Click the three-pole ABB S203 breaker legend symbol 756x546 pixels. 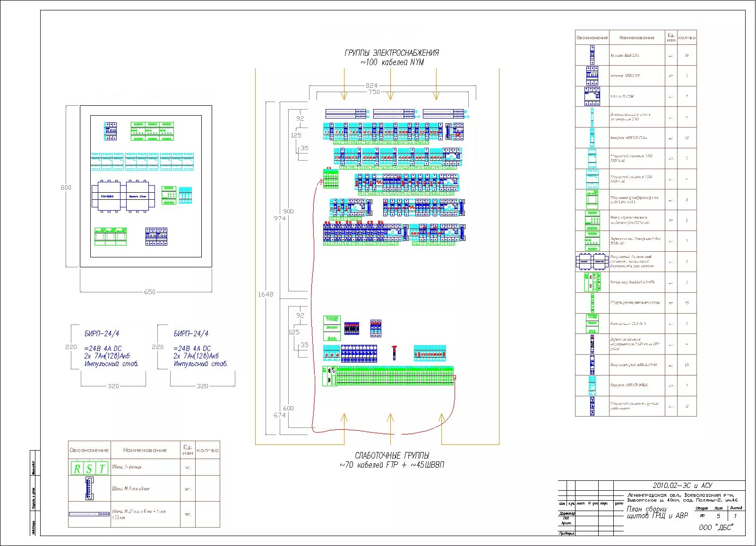click(x=592, y=76)
